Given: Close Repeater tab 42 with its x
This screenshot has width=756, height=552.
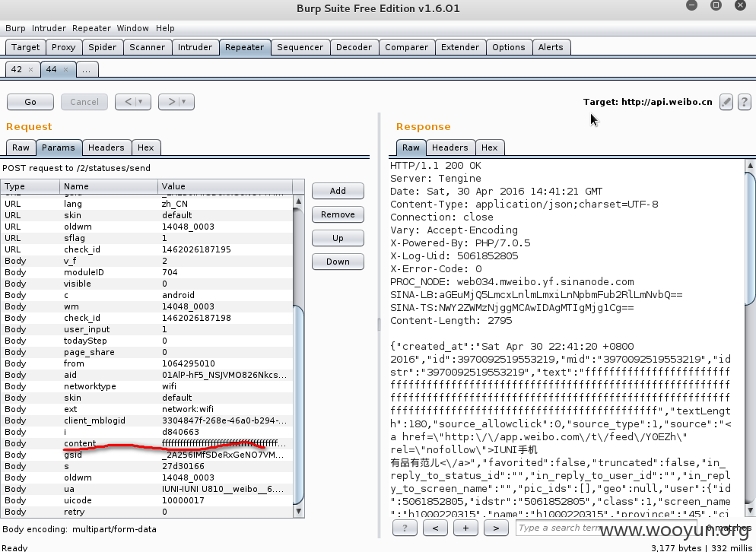Looking at the screenshot, I should click(x=31, y=69).
